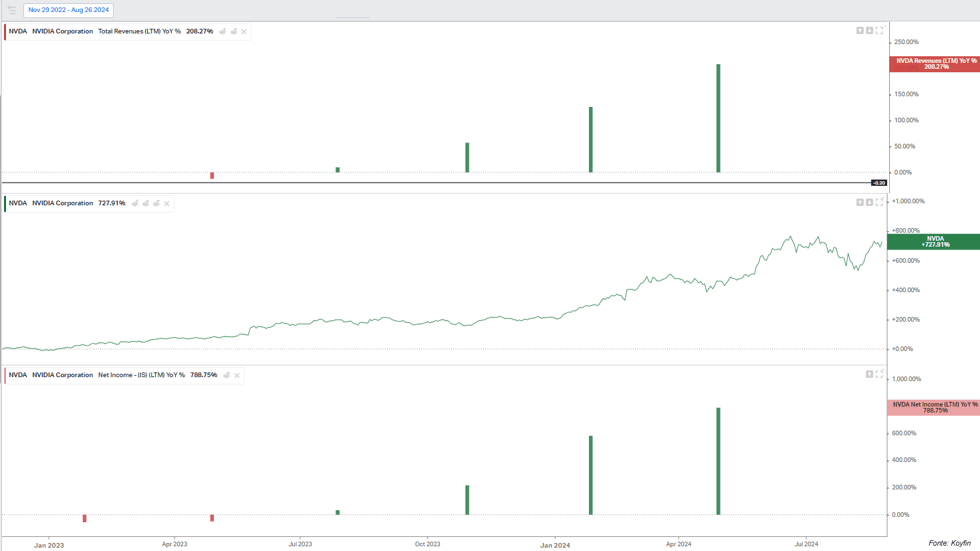This screenshot has height=551, width=980.
Task: Move the Net Income pane up
Action: pos(870,374)
